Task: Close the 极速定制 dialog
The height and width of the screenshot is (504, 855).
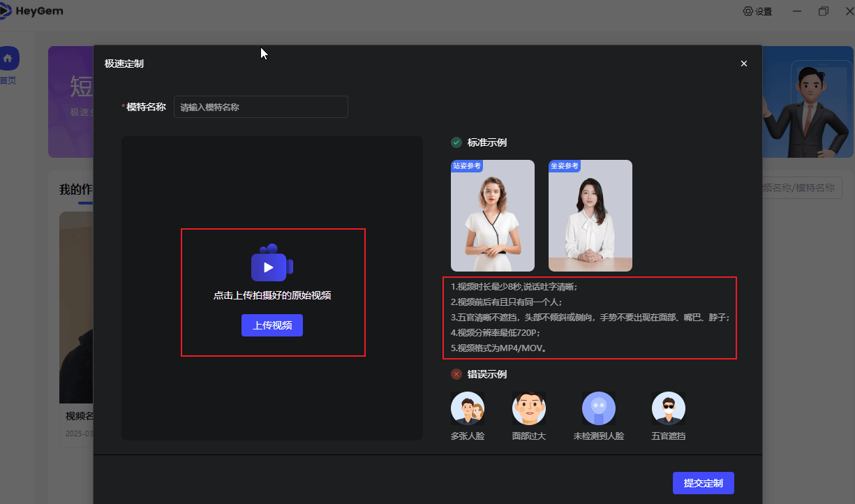Action: (x=744, y=64)
